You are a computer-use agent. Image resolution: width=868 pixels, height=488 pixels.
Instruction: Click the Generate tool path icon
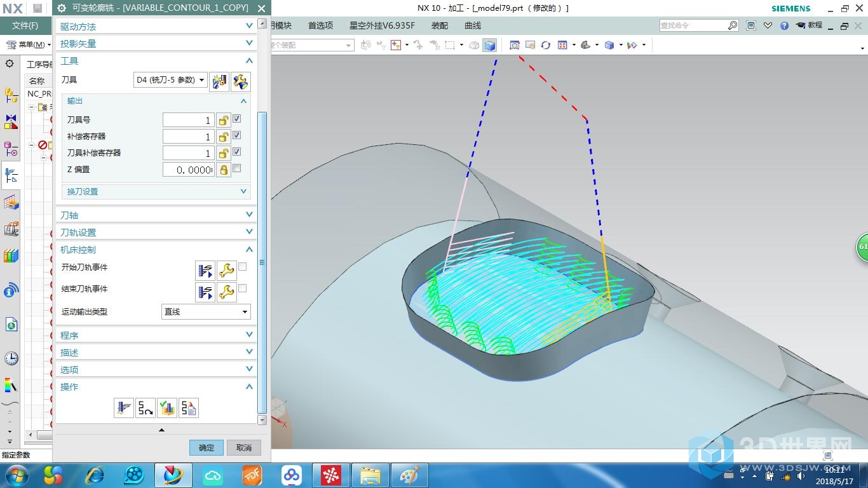[x=124, y=408]
